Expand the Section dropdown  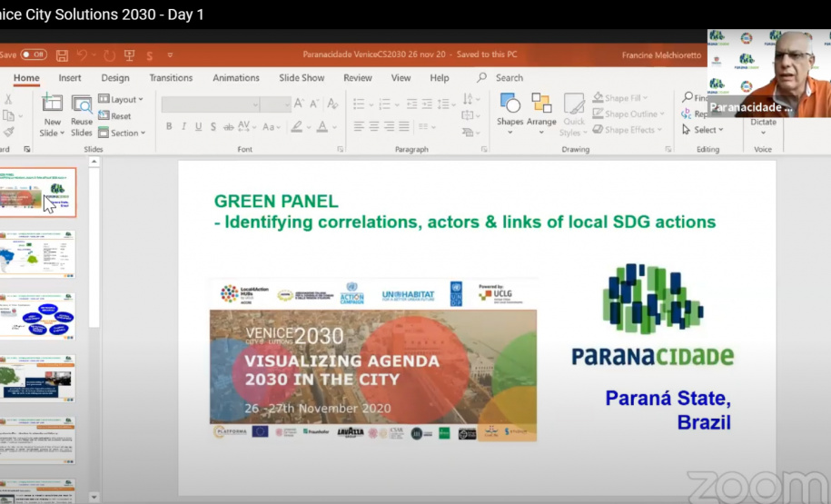click(x=122, y=133)
